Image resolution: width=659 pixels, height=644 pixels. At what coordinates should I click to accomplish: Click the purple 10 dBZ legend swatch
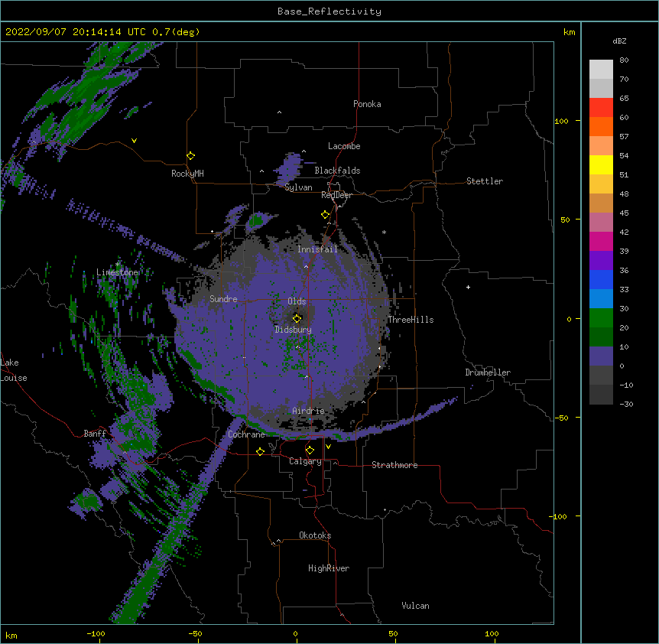[601, 356]
